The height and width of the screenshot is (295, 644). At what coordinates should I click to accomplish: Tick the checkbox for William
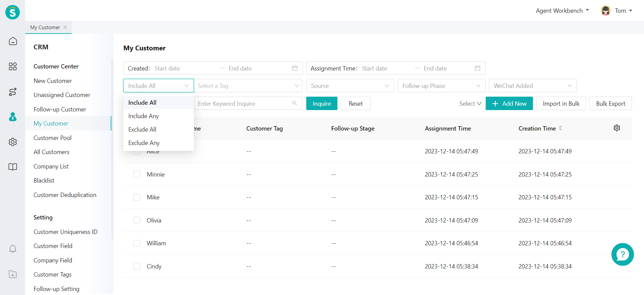(137, 243)
